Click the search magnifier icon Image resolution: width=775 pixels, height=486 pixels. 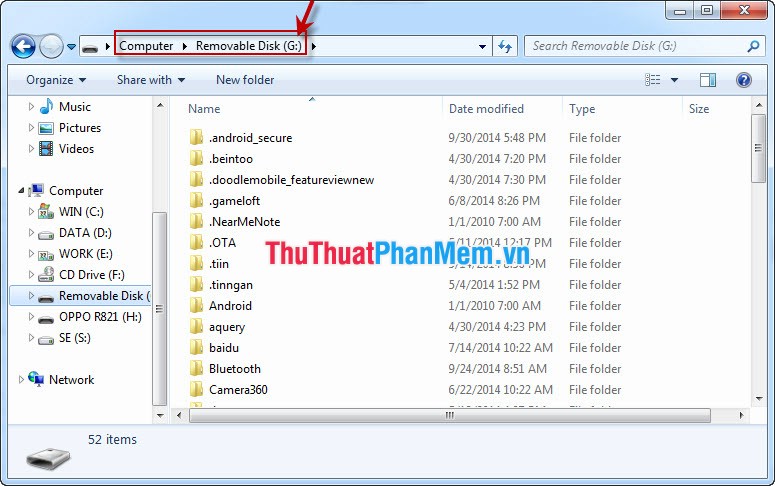tap(753, 46)
